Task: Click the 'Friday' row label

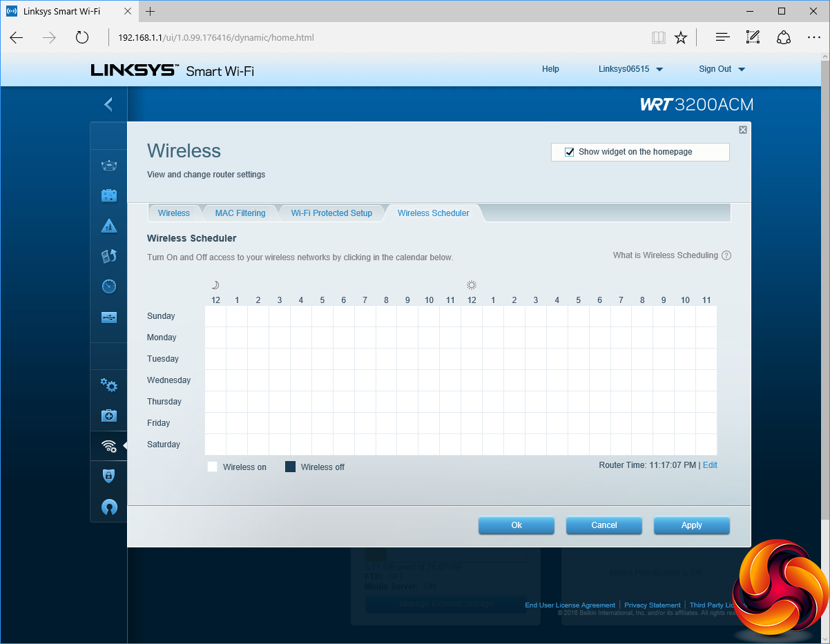Action: [x=158, y=423]
